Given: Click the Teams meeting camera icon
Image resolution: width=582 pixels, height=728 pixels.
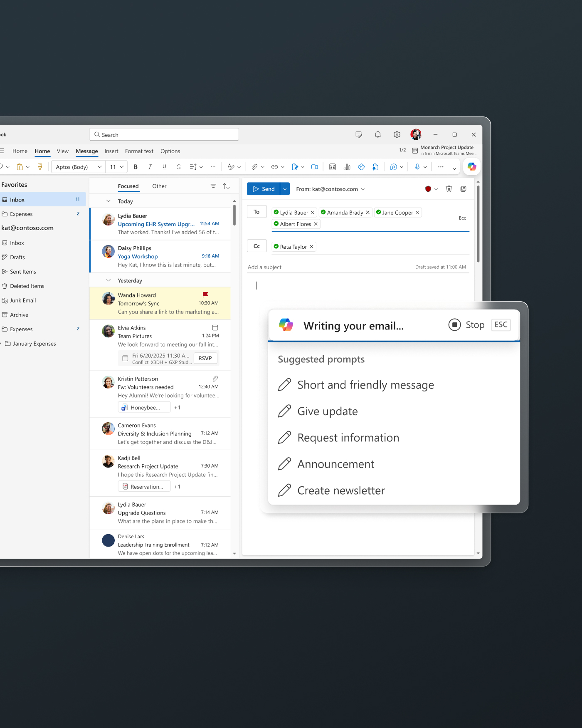Looking at the screenshot, I should (x=315, y=167).
